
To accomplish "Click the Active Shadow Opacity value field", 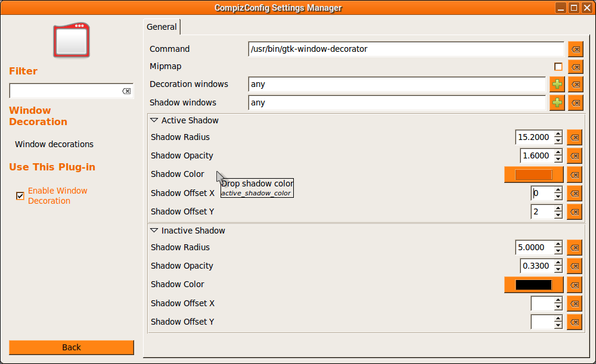I will pos(537,155).
